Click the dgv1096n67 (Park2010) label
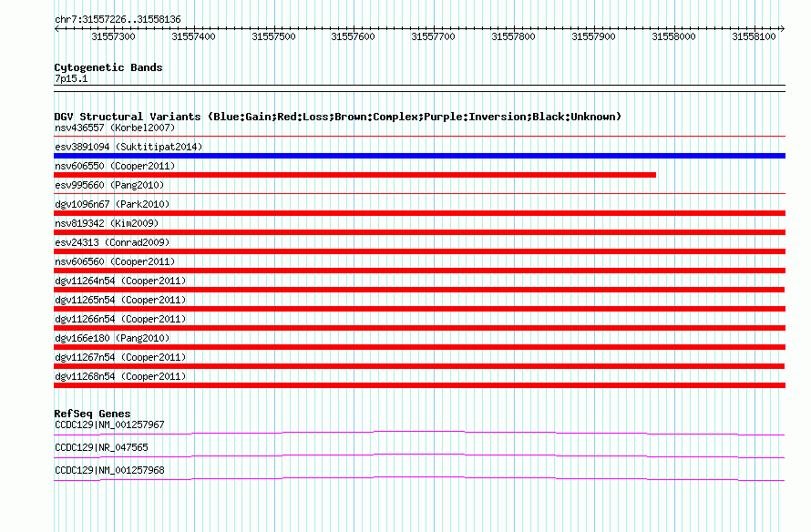 coord(112,204)
